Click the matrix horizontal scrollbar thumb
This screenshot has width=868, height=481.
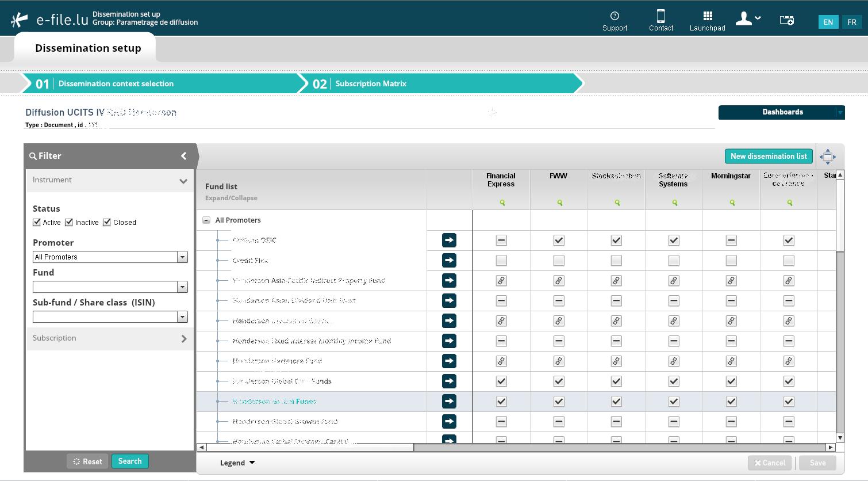pos(310,447)
